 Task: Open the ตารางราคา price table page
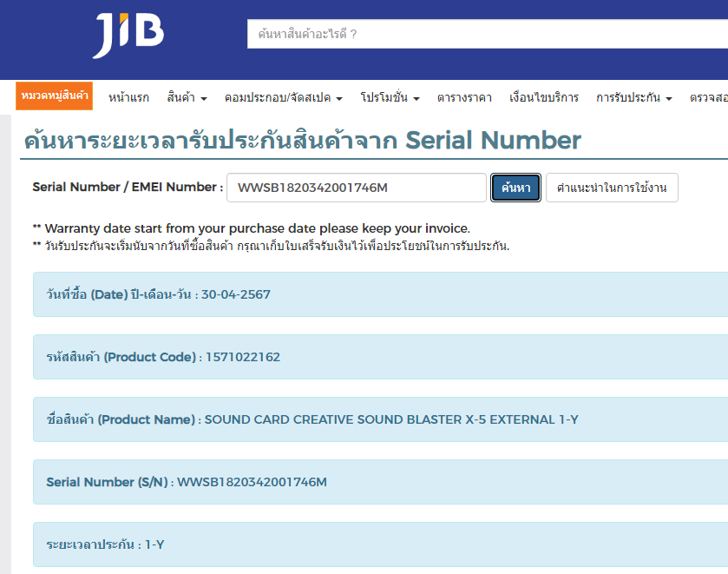[x=464, y=97]
